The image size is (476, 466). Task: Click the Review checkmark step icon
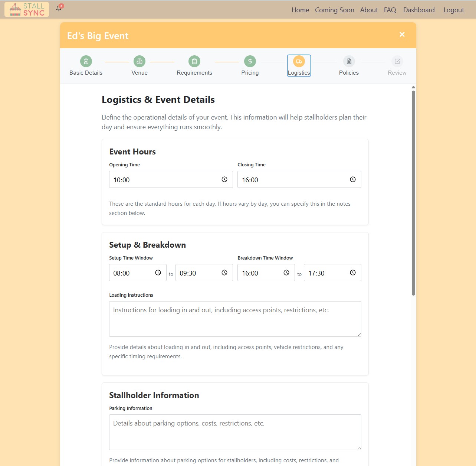click(397, 61)
